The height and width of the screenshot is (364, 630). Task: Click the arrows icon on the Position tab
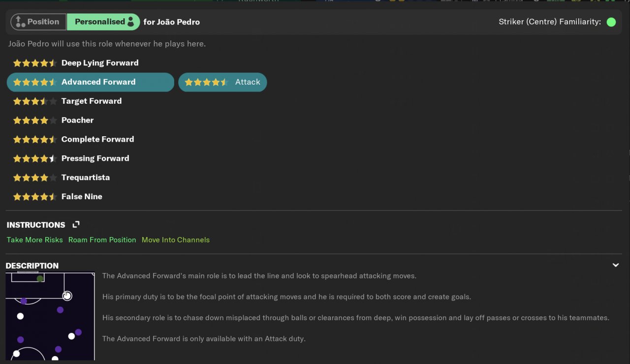coord(20,22)
